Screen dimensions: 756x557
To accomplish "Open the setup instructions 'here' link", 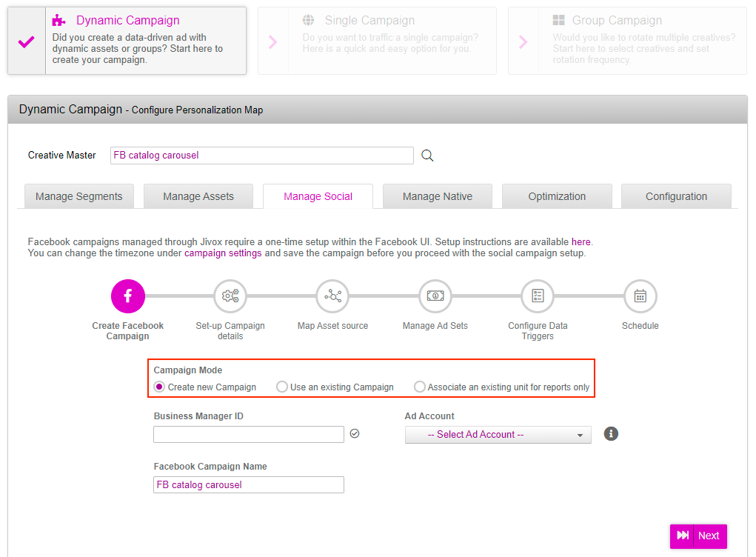I will pyautogui.click(x=581, y=241).
